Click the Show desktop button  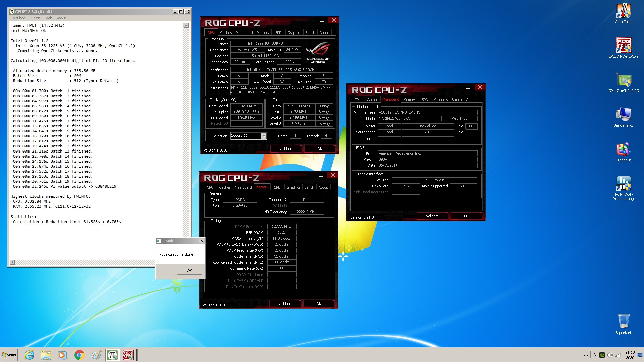point(640,355)
